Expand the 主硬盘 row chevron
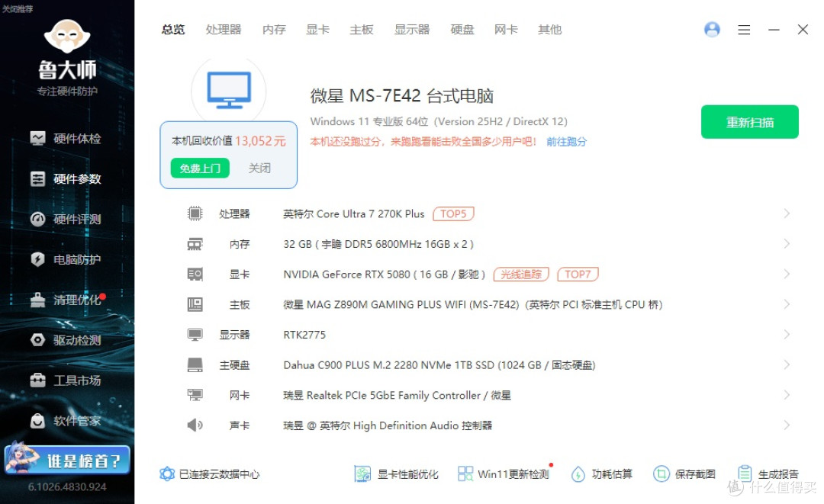824x504 pixels. 787,364
